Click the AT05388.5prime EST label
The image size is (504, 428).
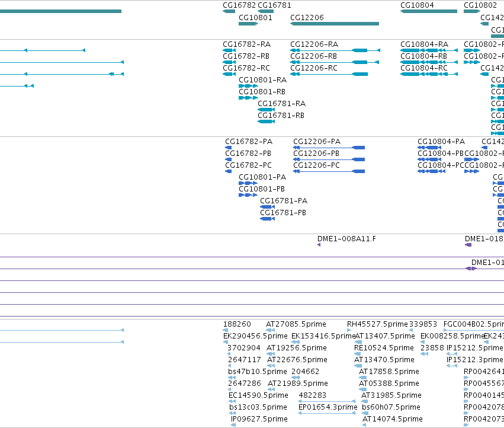[389, 384]
